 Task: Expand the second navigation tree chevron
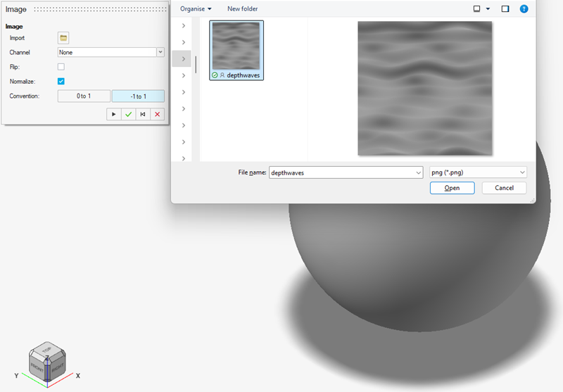pyautogui.click(x=184, y=42)
